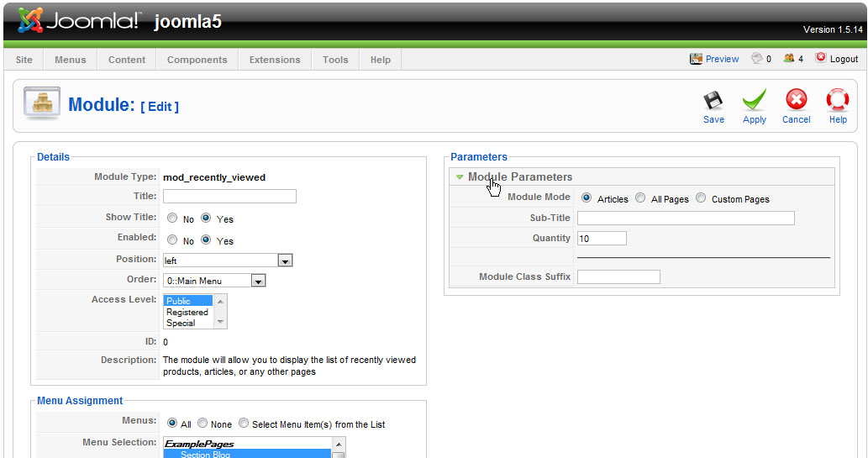The width and height of the screenshot is (868, 458).
Task: Click the messages icon showing 0
Action: coord(757,58)
